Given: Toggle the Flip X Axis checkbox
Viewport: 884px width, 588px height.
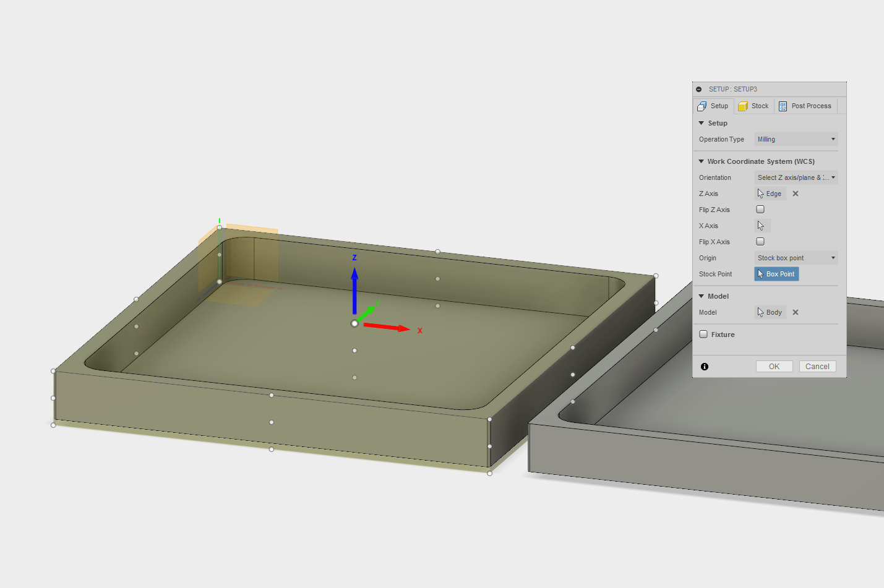Looking at the screenshot, I should (760, 242).
